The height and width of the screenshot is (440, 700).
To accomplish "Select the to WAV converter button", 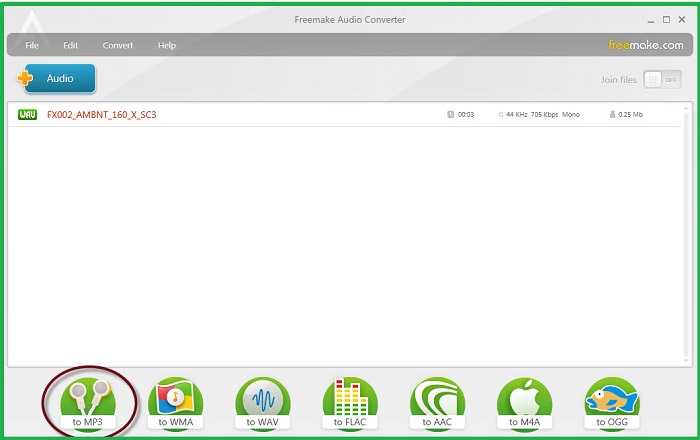I will click(x=262, y=405).
